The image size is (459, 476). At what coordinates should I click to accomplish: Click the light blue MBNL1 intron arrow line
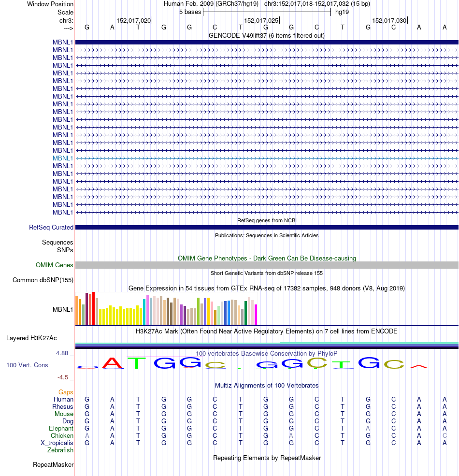(x=267, y=158)
